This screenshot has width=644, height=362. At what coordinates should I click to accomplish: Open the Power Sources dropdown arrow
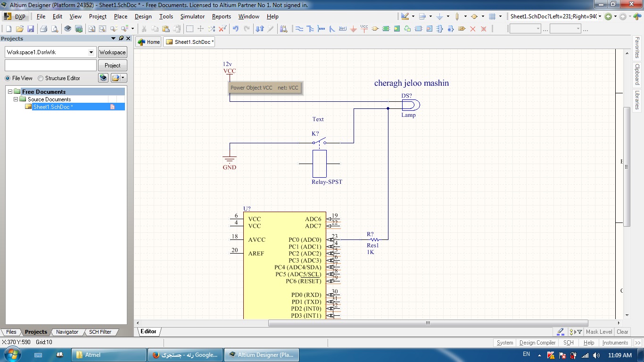(x=448, y=16)
